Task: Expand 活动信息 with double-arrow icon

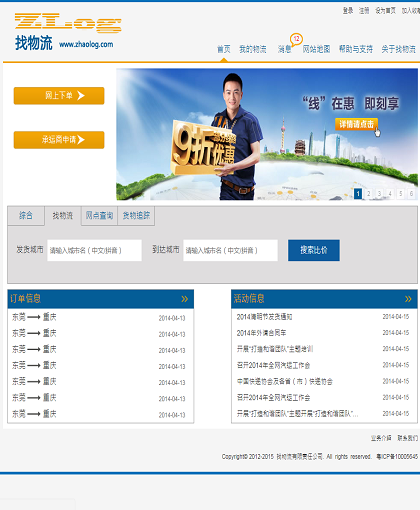Action: click(x=408, y=299)
